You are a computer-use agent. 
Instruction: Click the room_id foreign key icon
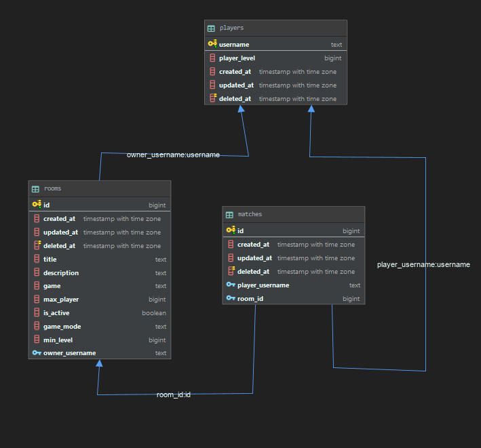point(231,298)
